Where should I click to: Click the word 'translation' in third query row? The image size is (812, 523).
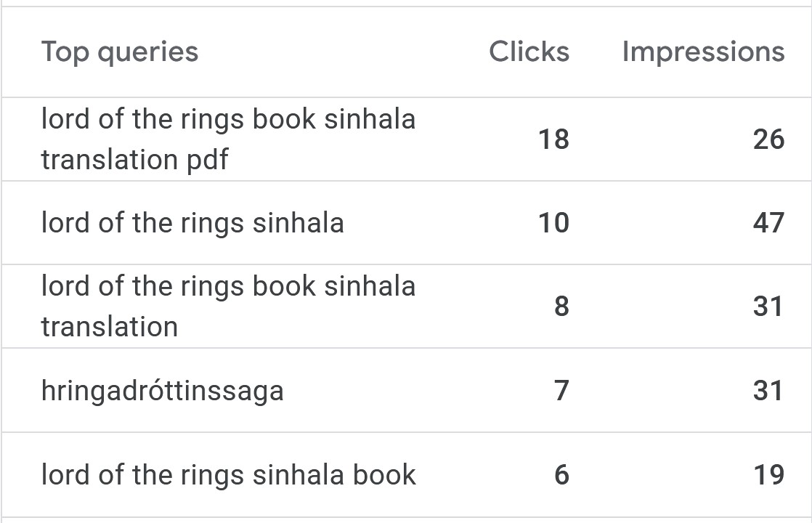click(x=110, y=327)
